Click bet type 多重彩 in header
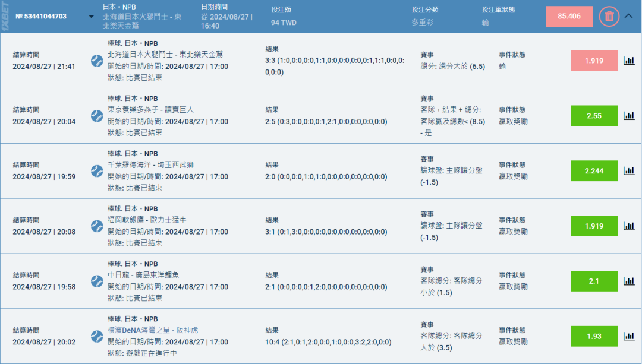Viewport: 642px width, 364px height. pos(423,23)
